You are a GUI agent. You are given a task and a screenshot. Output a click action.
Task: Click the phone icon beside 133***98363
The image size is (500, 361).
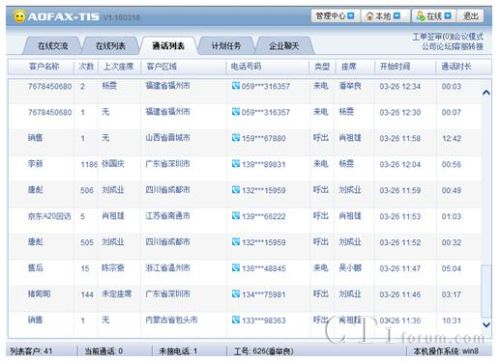pyautogui.click(x=236, y=320)
